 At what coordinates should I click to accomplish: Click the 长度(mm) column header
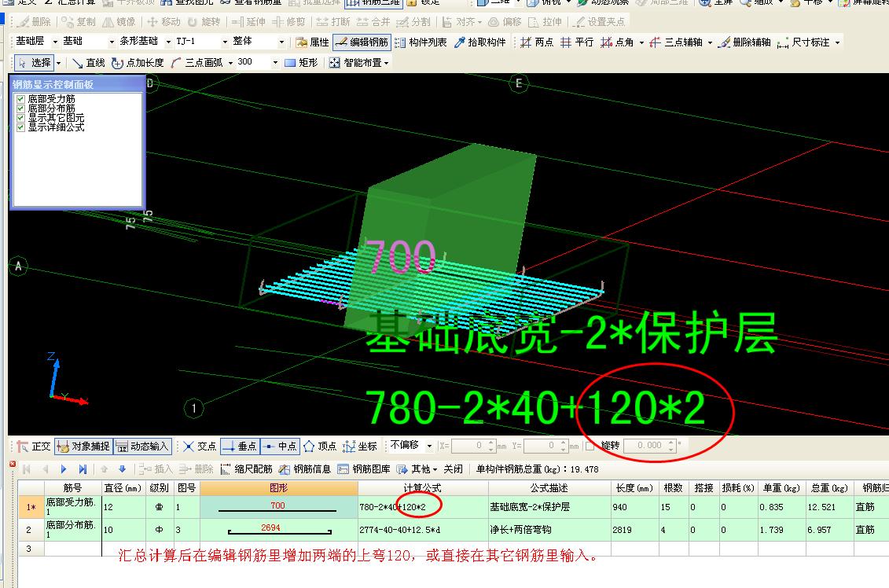point(634,487)
